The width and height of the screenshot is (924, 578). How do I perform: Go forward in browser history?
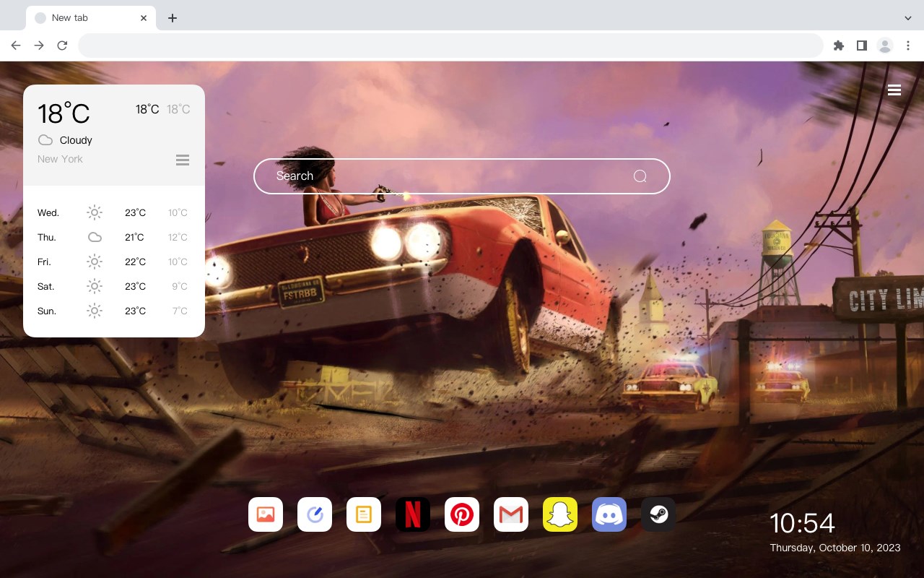click(39, 46)
